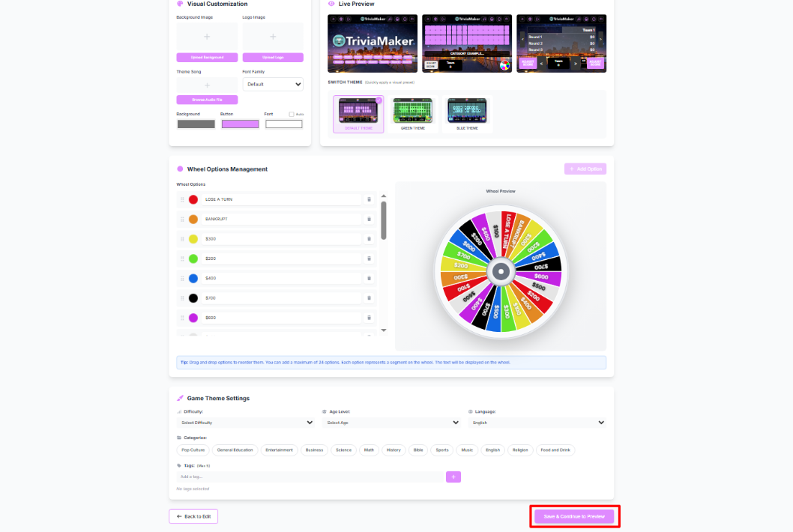The width and height of the screenshot is (793, 532).
Task: Change the green color of $200 option
Action: tap(193, 259)
